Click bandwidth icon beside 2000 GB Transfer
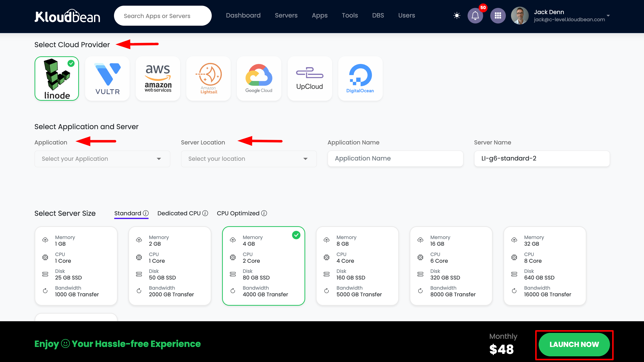644x362 pixels. point(139,291)
